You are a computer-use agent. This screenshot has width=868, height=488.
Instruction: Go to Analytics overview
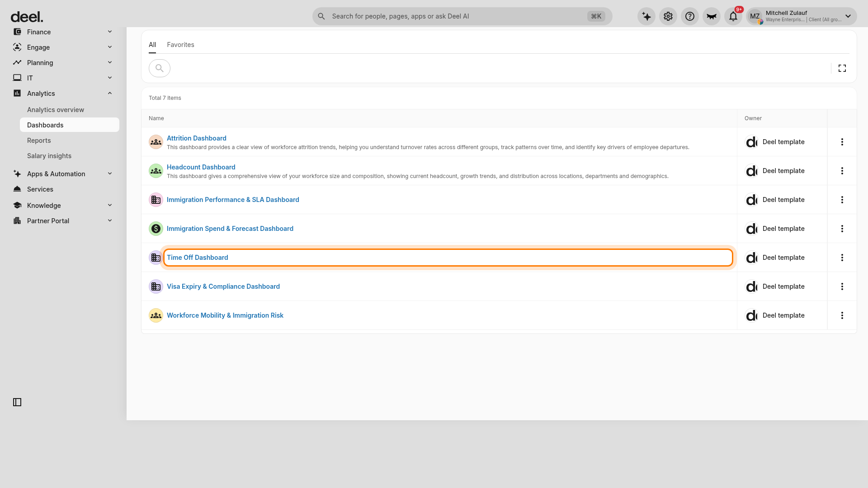coord(56,110)
